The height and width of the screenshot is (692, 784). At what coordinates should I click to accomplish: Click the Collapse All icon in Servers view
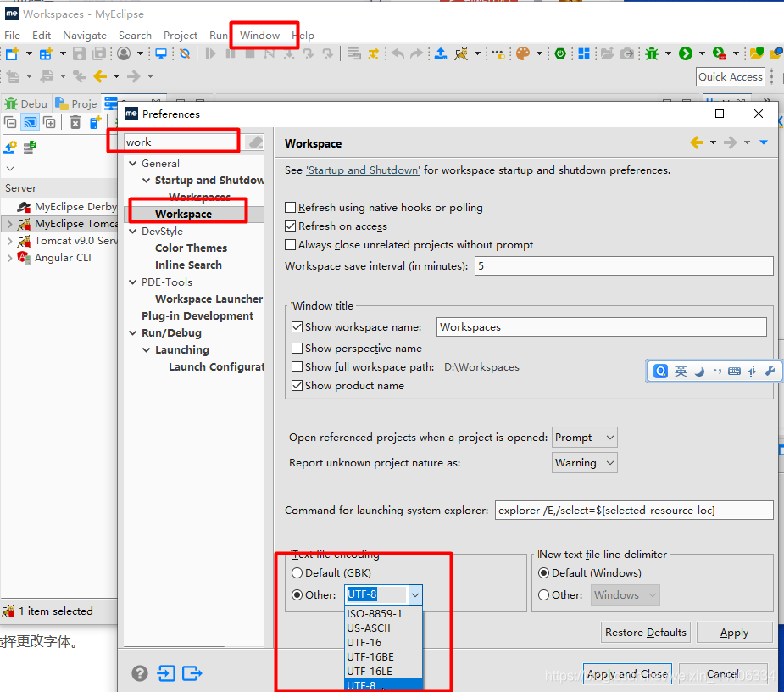10,122
